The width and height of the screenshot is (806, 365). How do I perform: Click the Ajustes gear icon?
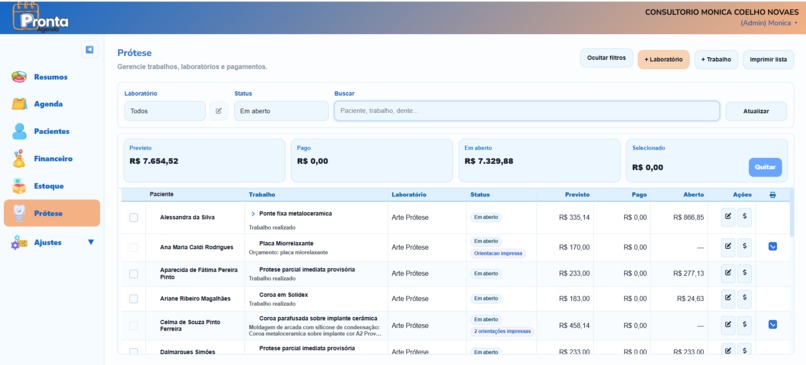coord(19,242)
